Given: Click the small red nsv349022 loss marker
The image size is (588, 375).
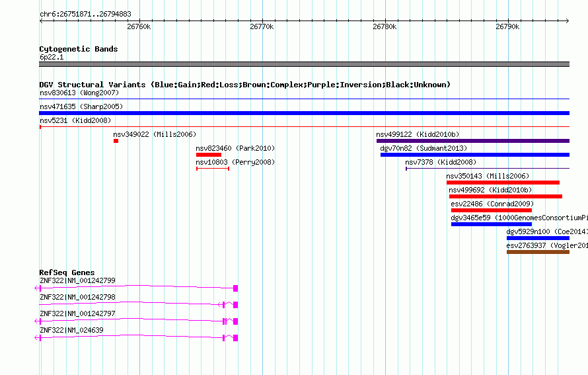Looking at the screenshot, I should pyautogui.click(x=116, y=141).
